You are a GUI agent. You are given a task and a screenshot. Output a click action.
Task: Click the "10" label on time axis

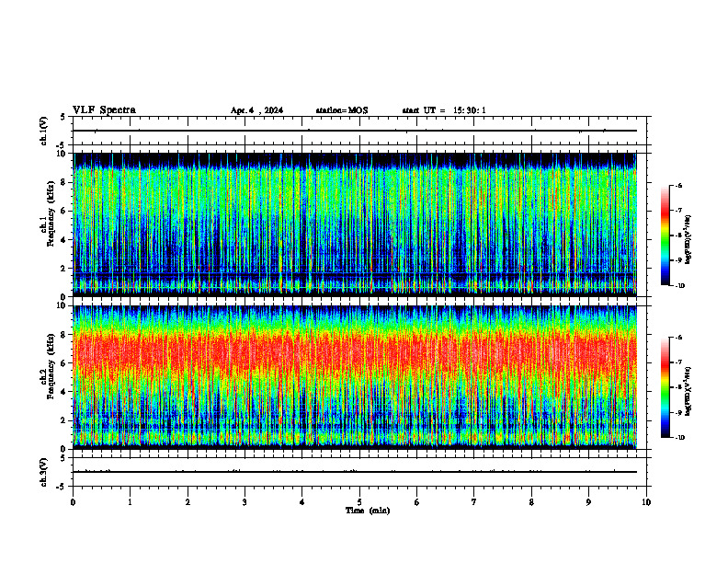tap(646, 502)
